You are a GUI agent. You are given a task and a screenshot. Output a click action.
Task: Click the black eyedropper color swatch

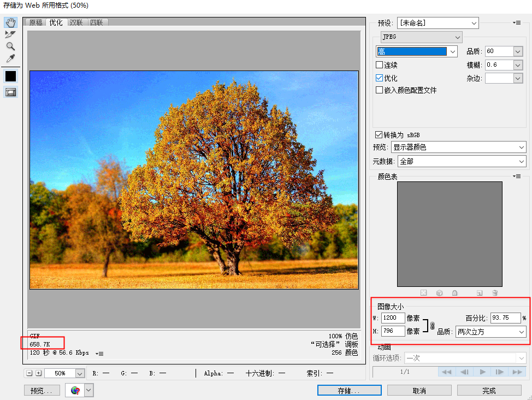pos(10,76)
